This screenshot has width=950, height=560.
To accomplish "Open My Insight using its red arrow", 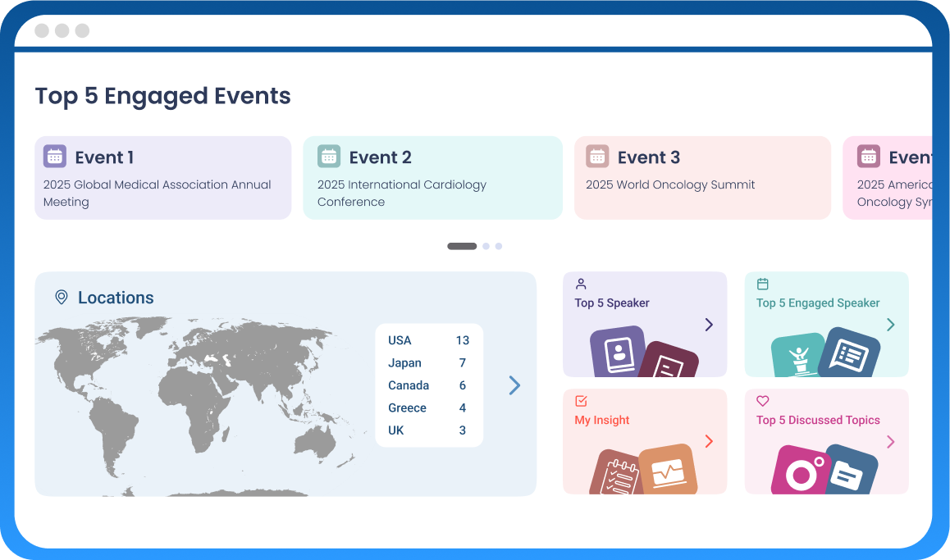I will [x=709, y=442].
